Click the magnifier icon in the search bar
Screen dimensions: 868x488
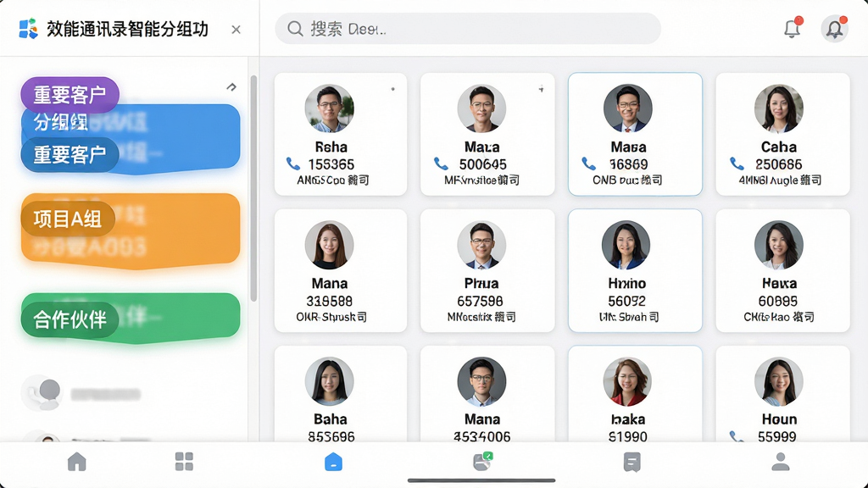295,29
